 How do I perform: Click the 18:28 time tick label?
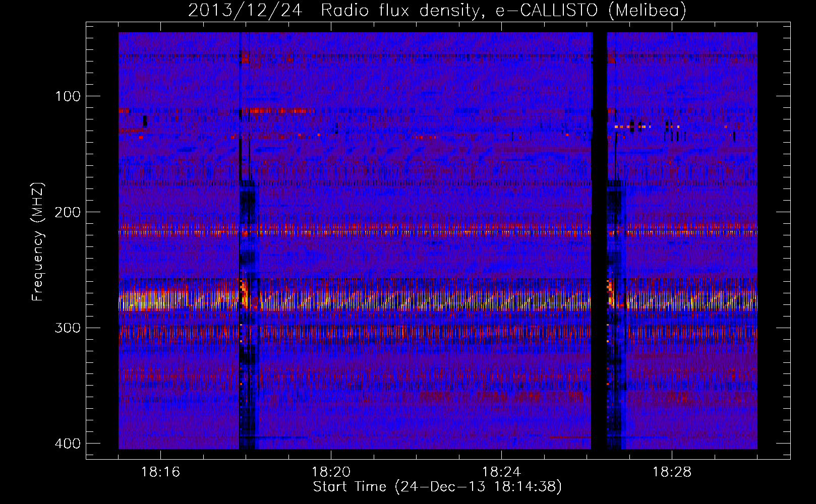[672, 472]
